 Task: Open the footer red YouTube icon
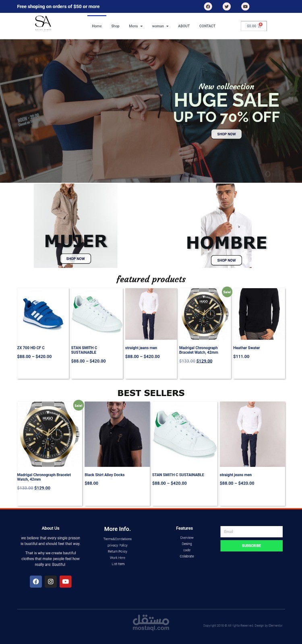(x=66, y=581)
